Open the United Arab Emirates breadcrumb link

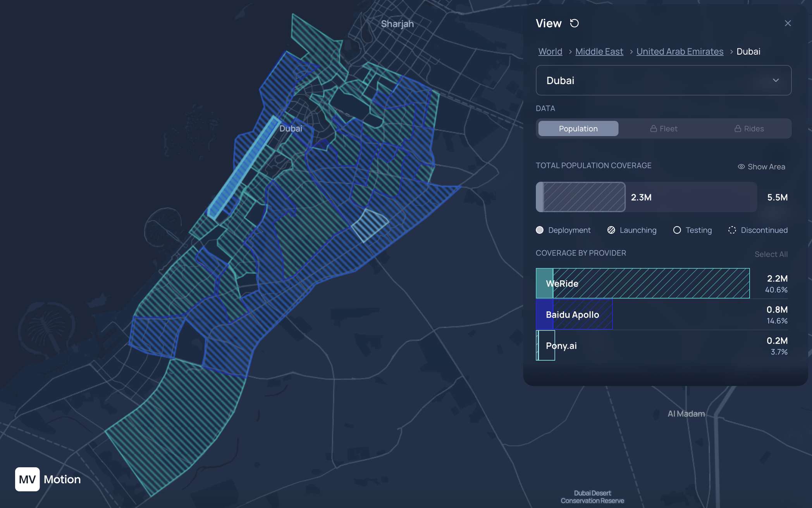pyautogui.click(x=680, y=51)
